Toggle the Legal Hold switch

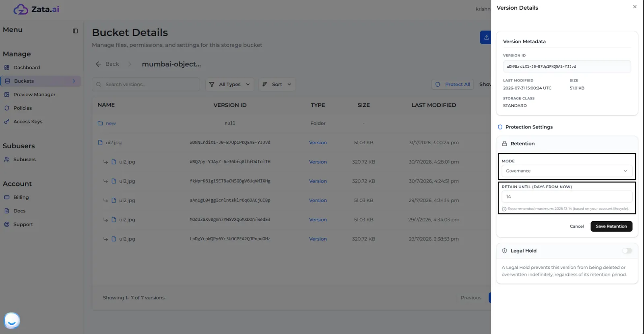[627, 251]
